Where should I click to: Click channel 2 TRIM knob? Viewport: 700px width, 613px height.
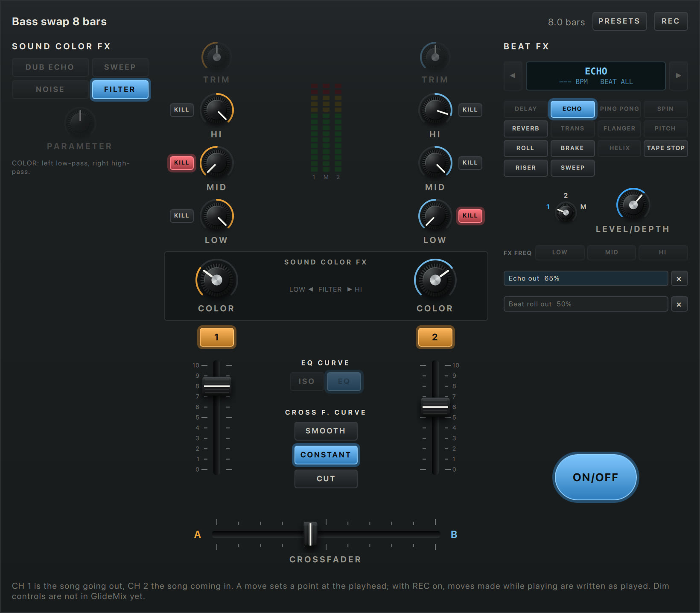pos(435,57)
